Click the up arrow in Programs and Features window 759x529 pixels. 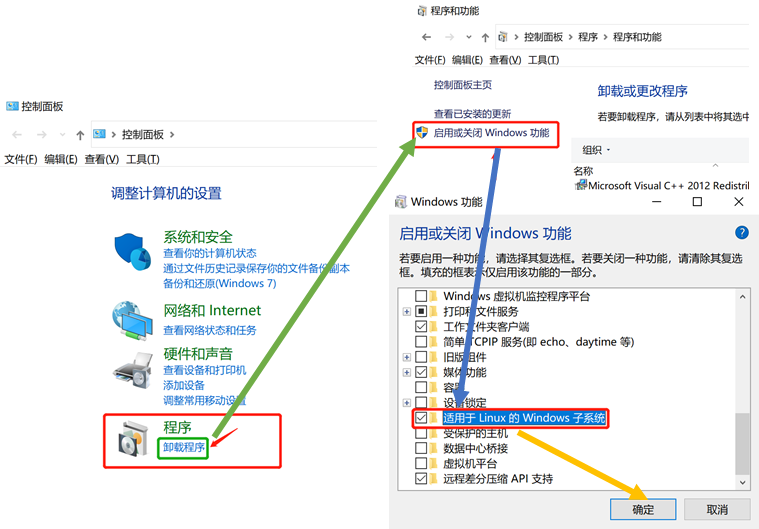coord(485,38)
